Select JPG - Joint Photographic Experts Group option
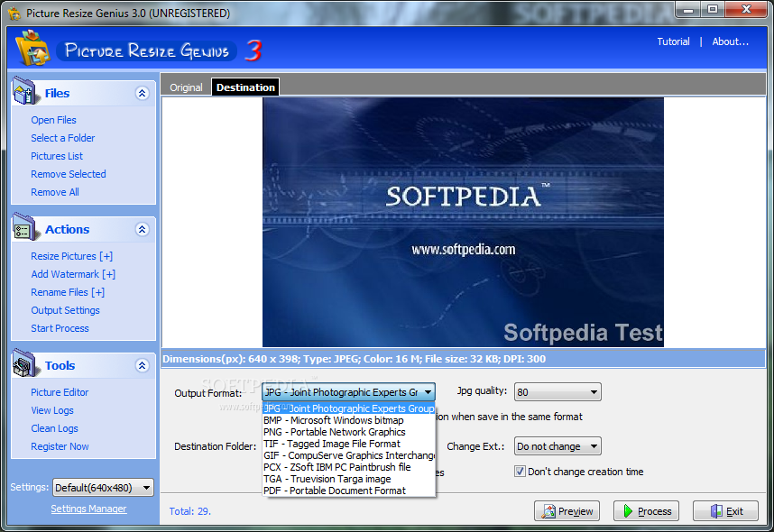774x532 pixels. click(x=349, y=408)
